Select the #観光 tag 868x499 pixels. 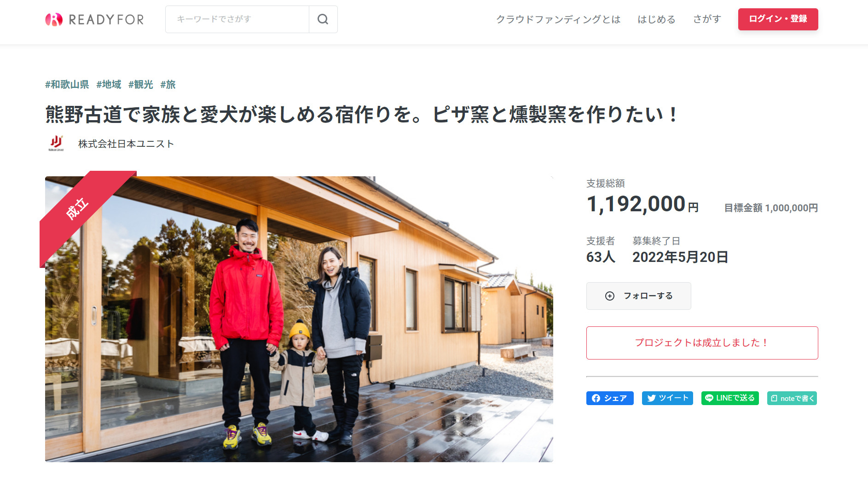coord(140,85)
